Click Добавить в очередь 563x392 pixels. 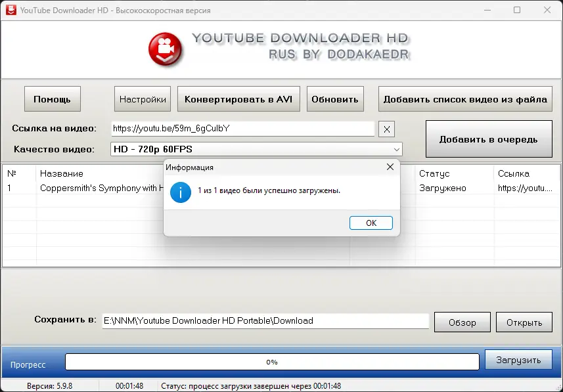(489, 139)
